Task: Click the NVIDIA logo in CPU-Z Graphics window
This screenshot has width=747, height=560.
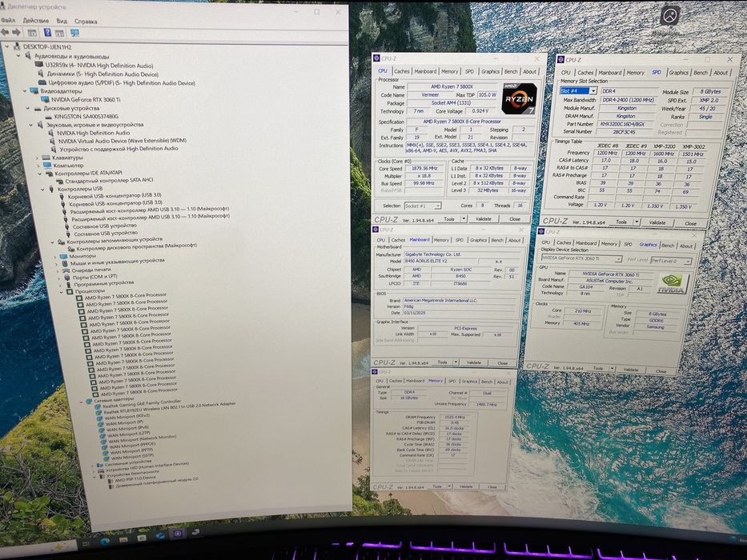Action: tap(671, 284)
